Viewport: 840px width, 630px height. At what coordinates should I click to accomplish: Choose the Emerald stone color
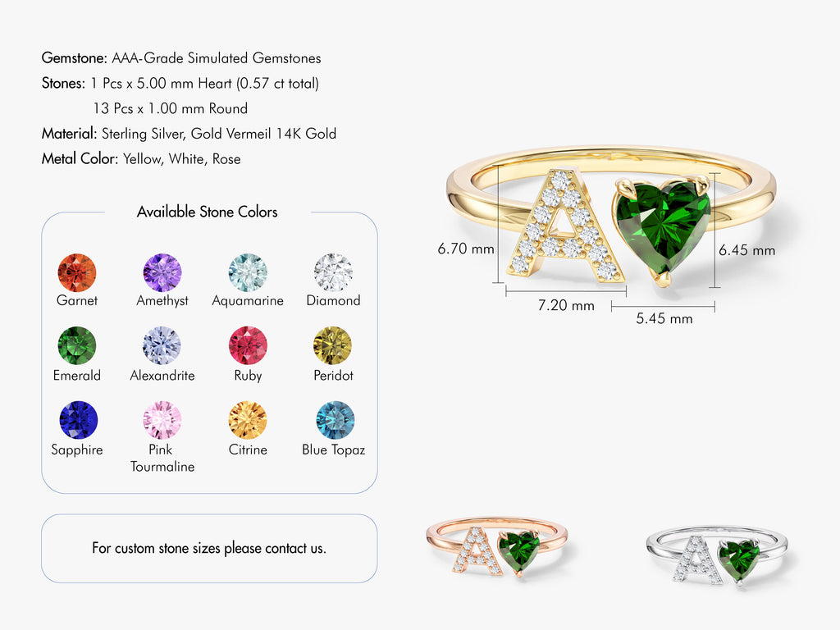pyautogui.click(x=77, y=346)
